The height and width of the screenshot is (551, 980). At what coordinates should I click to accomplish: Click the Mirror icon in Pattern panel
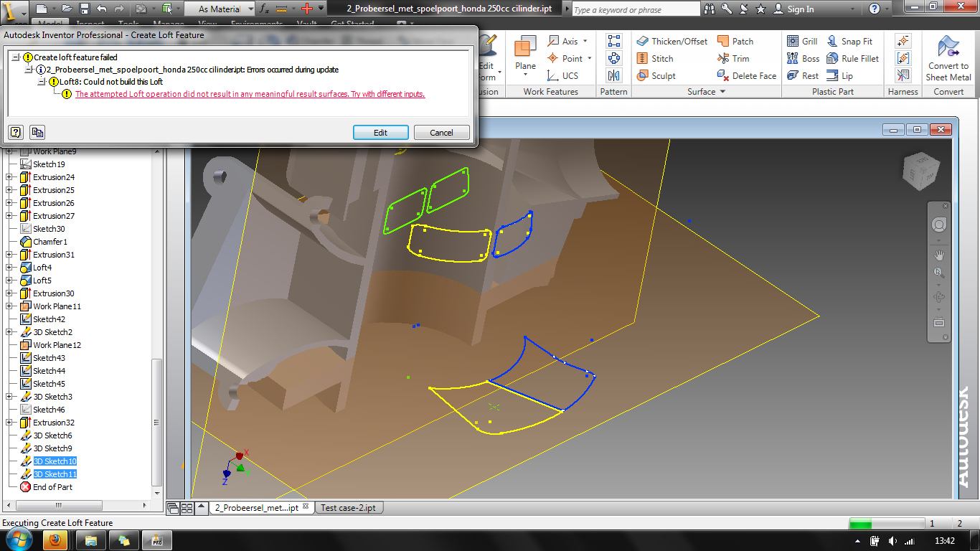tap(613, 75)
